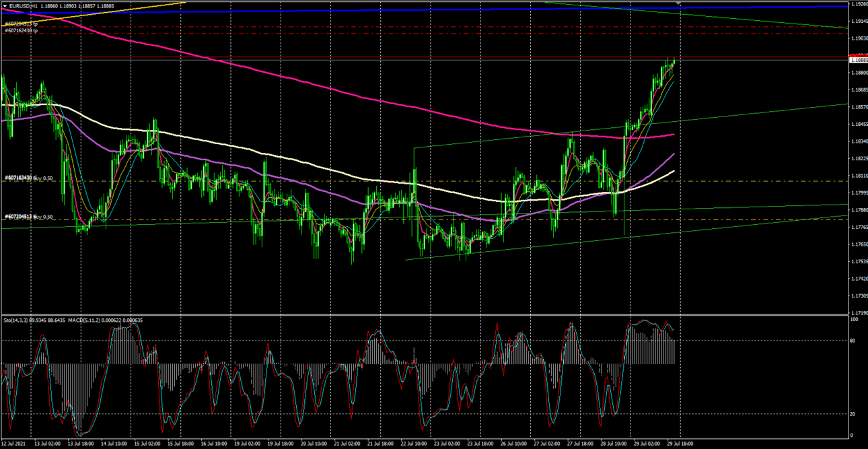Select the #607204513 buy 0.50 order label
The height and width of the screenshot is (449, 868).
(x=29, y=217)
